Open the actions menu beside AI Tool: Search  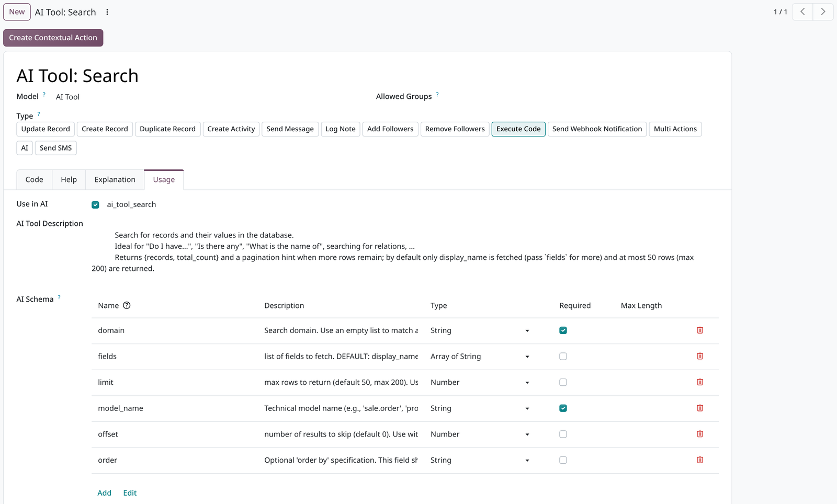tap(107, 12)
